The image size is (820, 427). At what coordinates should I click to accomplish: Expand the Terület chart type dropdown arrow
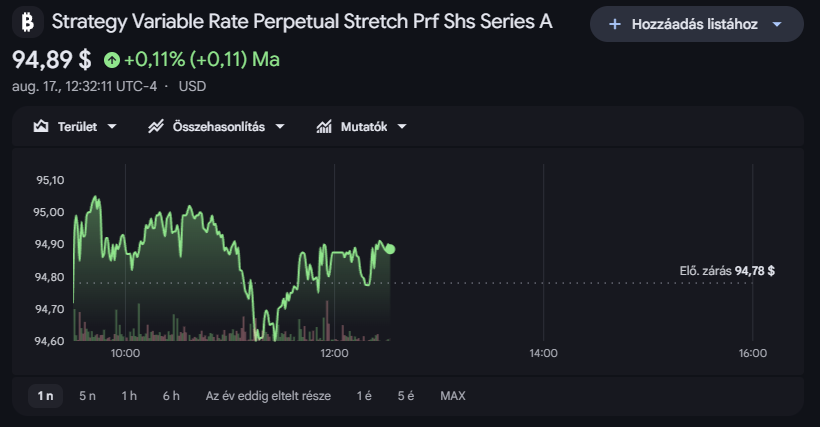coord(112,126)
